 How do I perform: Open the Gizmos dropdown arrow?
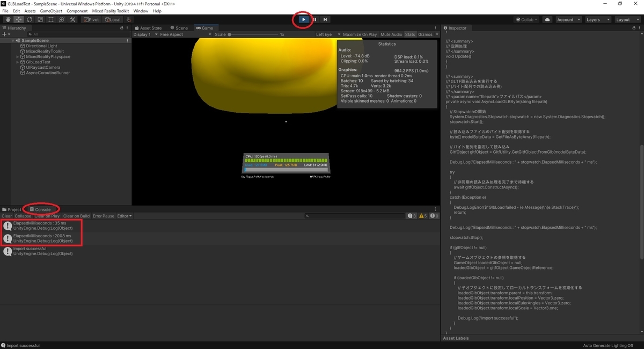point(436,34)
